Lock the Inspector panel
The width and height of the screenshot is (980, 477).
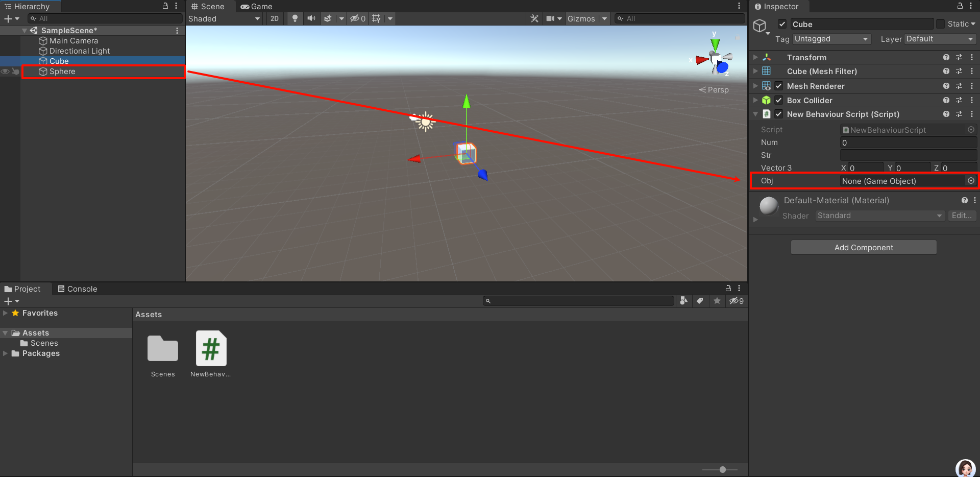click(960, 6)
